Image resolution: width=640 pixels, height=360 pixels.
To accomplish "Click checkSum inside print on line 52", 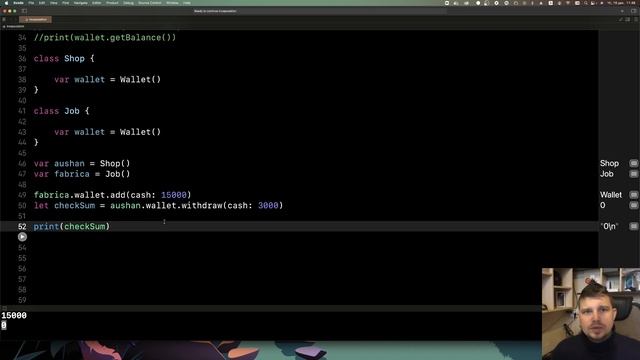I will pos(84,226).
